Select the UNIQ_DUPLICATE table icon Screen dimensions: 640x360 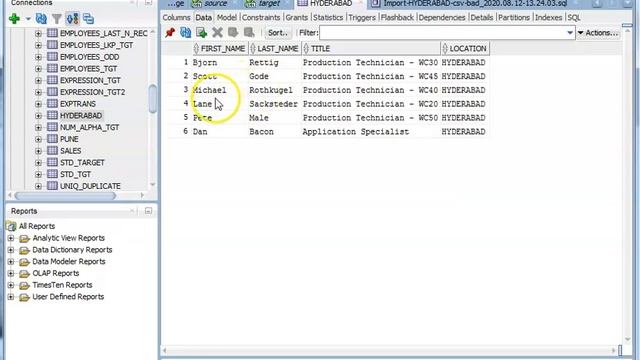point(52,186)
